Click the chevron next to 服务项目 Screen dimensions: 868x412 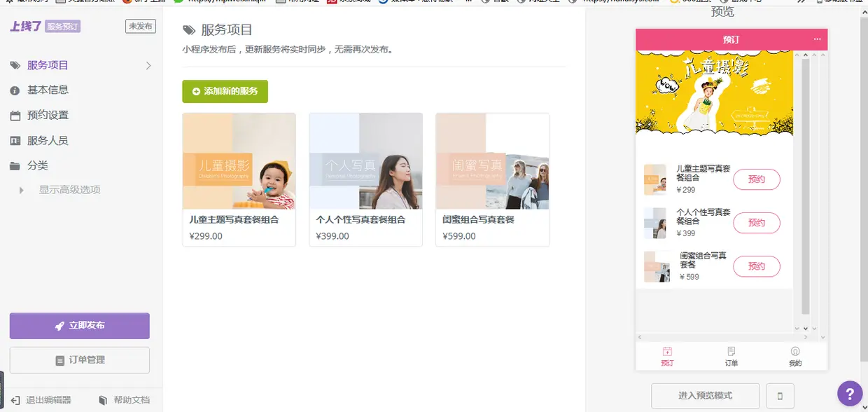click(x=148, y=64)
